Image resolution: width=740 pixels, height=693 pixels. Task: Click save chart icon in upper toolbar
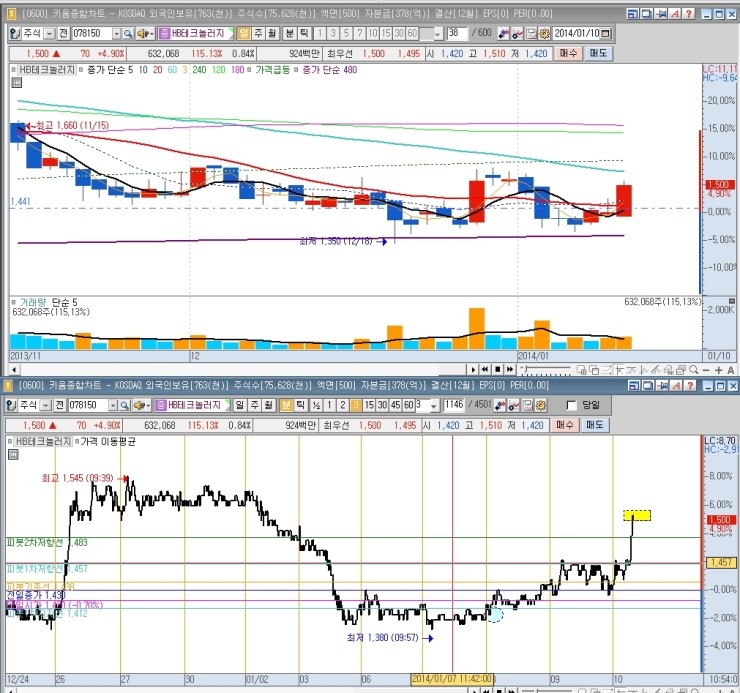(x=531, y=34)
